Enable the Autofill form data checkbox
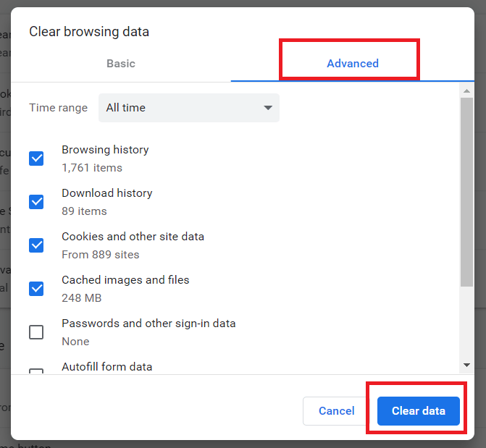Screen dimensions: 486x448 click(36, 371)
